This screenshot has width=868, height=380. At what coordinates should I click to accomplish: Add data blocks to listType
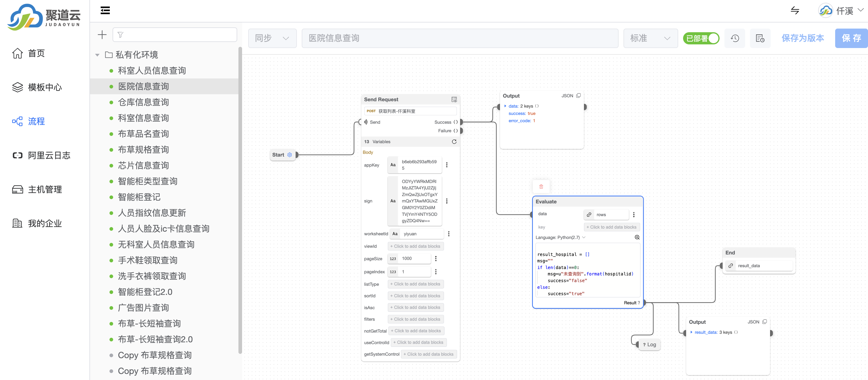tap(415, 284)
